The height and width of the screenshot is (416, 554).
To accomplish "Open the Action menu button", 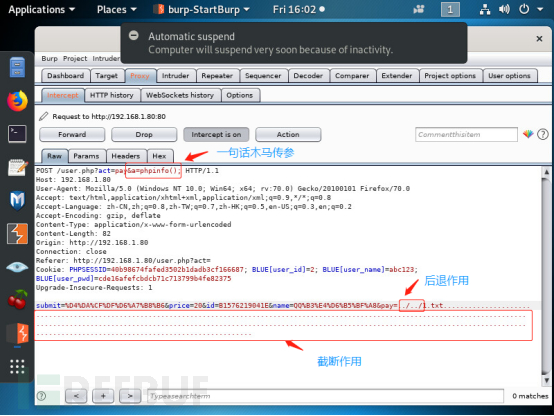I will click(288, 135).
